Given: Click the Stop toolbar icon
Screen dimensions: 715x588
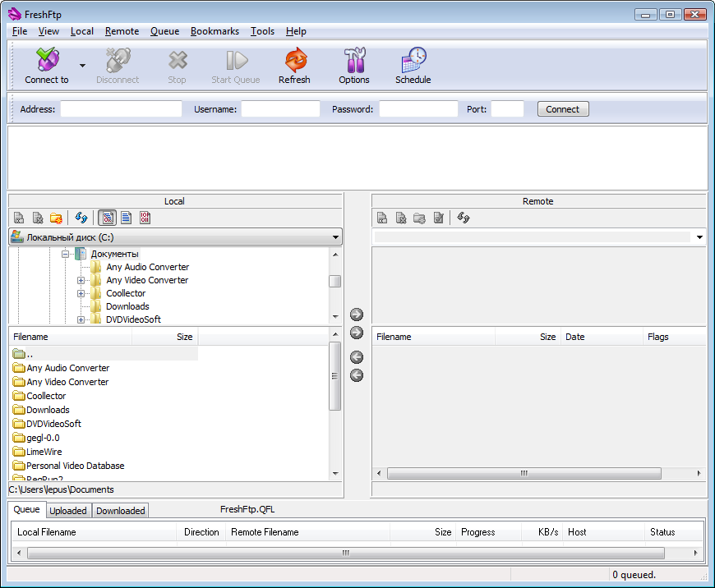Looking at the screenshot, I should (x=178, y=60).
